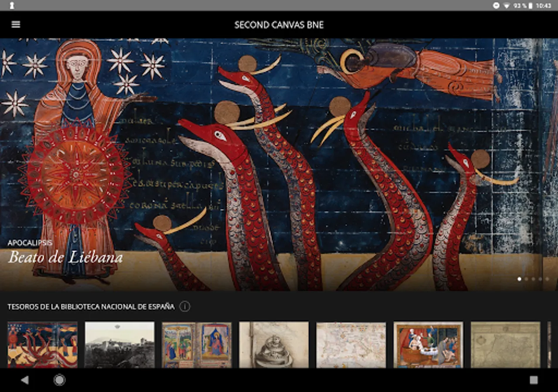Screen dimensions: 558x392
Task: Open the black-and-white landscape photograph thumbnail
Action: tap(119, 345)
